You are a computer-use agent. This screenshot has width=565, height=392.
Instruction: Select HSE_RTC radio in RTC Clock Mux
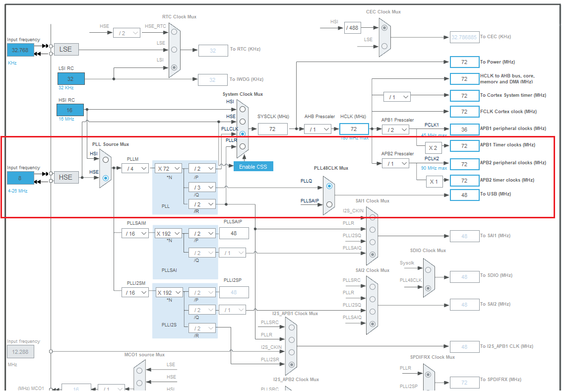tap(174, 32)
